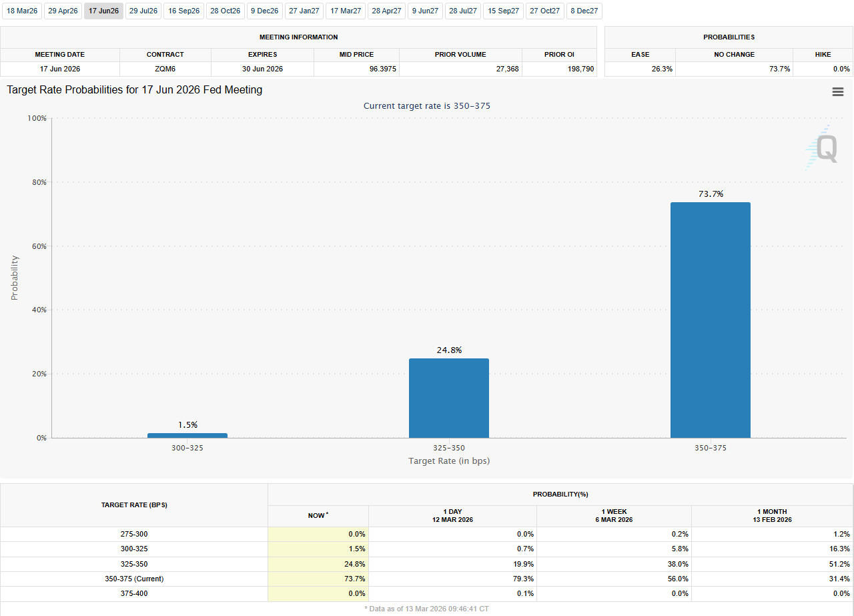The image size is (854, 616).
Task: Select the 9 Dec26 meeting tab
Action: click(265, 11)
